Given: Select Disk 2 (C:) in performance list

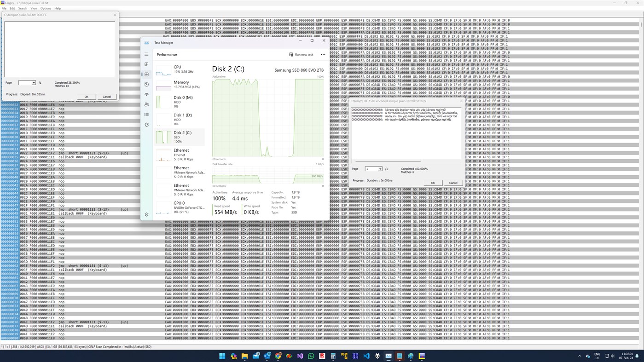Looking at the screenshot, I should coord(180,137).
